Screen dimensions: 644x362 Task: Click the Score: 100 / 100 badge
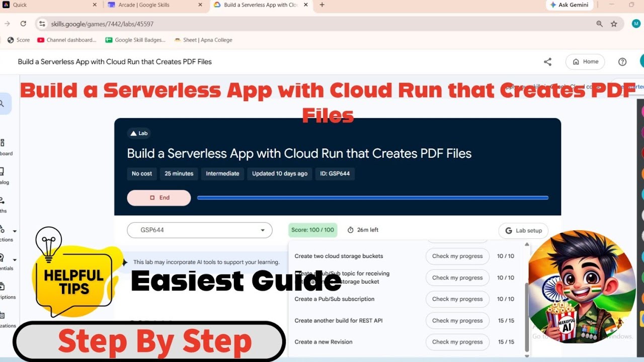click(313, 230)
